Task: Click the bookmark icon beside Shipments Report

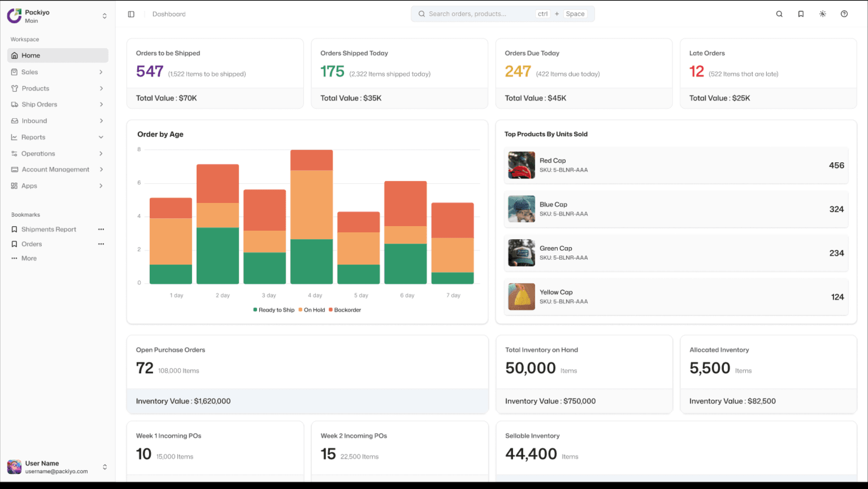Action: click(x=15, y=230)
